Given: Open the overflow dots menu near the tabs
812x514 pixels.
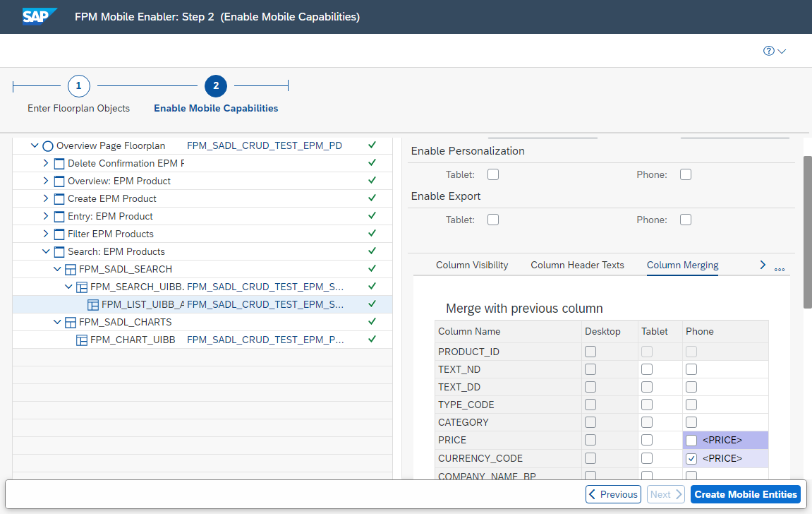Looking at the screenshot, I should click(x=780, y=269).
